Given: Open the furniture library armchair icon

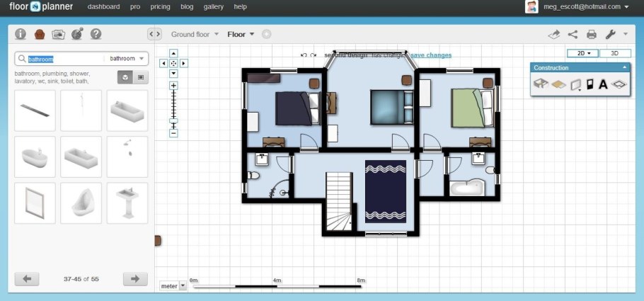Looking at the screenshot, I should point(40,34).
